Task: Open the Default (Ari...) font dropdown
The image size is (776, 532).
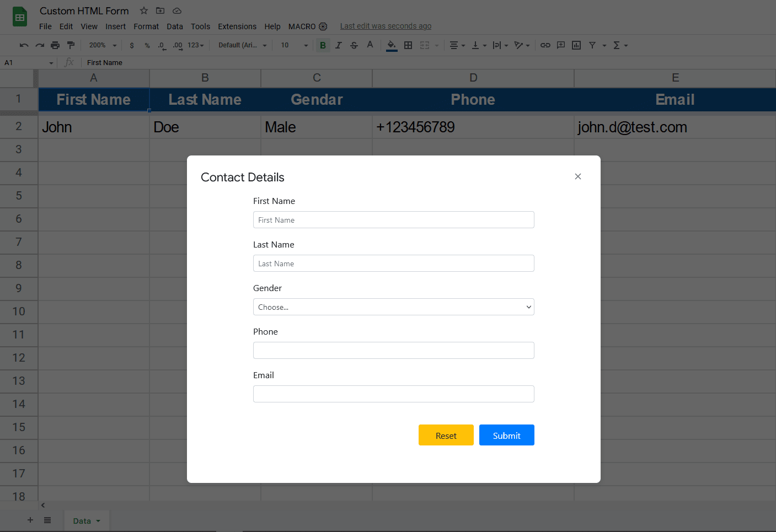Action: coord(243,45)
